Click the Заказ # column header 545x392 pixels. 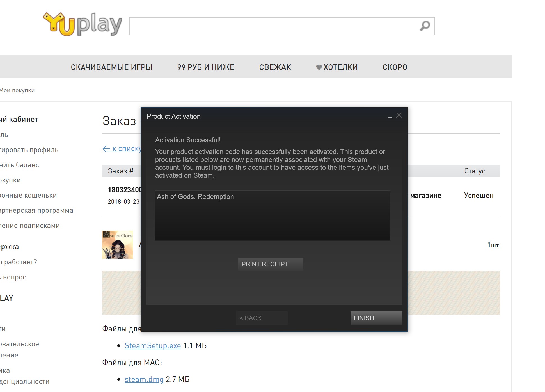pyautogui.click(x=121, y=171)
